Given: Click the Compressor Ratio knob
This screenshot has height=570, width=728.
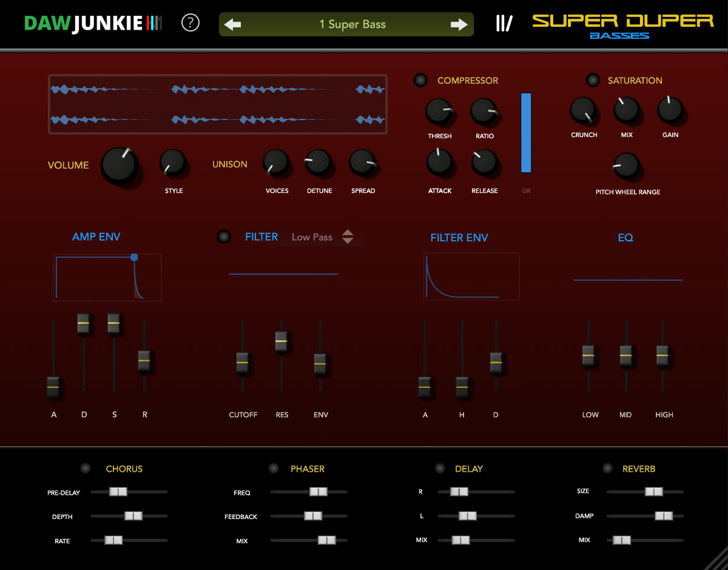Looking at the screenshot, I should click(484, 111).
